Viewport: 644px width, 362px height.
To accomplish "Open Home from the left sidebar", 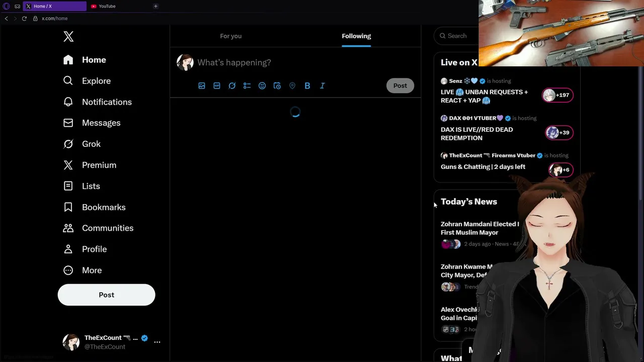I will point(85,60).
